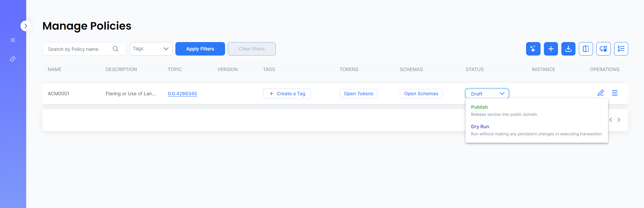Click the Open Tokens button
This screenshot has width=644, height=208.
[358, 94]
